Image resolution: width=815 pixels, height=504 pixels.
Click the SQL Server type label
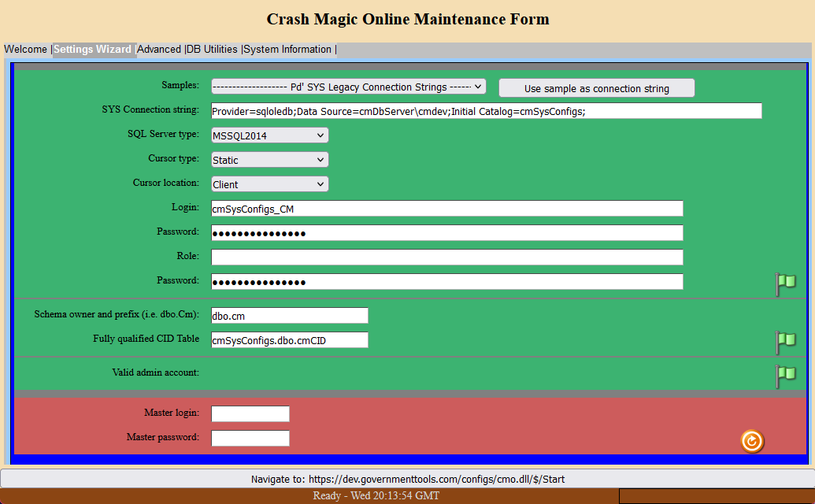(163, 134)
